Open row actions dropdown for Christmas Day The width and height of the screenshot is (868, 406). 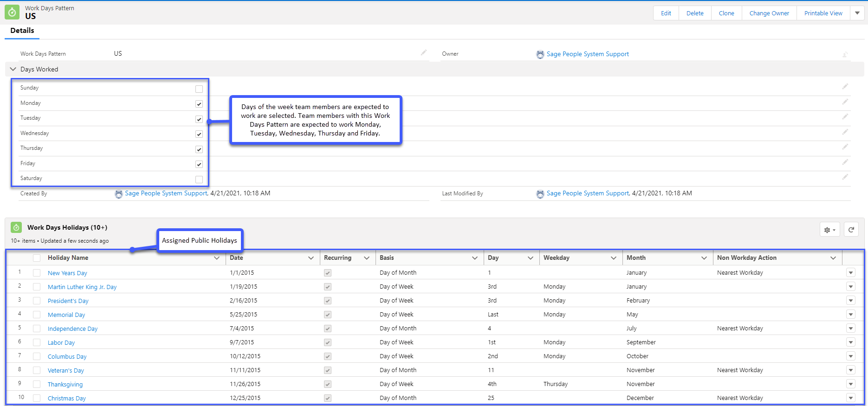click(x=850, y=398)
